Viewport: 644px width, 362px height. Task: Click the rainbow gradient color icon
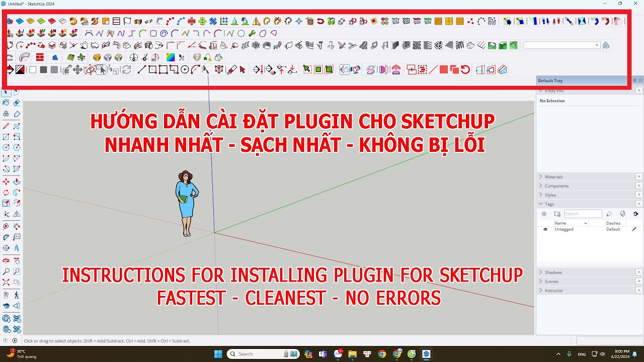171,57
